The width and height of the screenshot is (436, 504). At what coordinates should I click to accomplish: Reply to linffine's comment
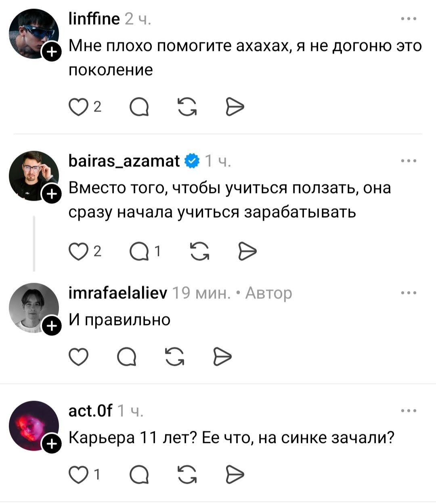[x=139, y=107]
